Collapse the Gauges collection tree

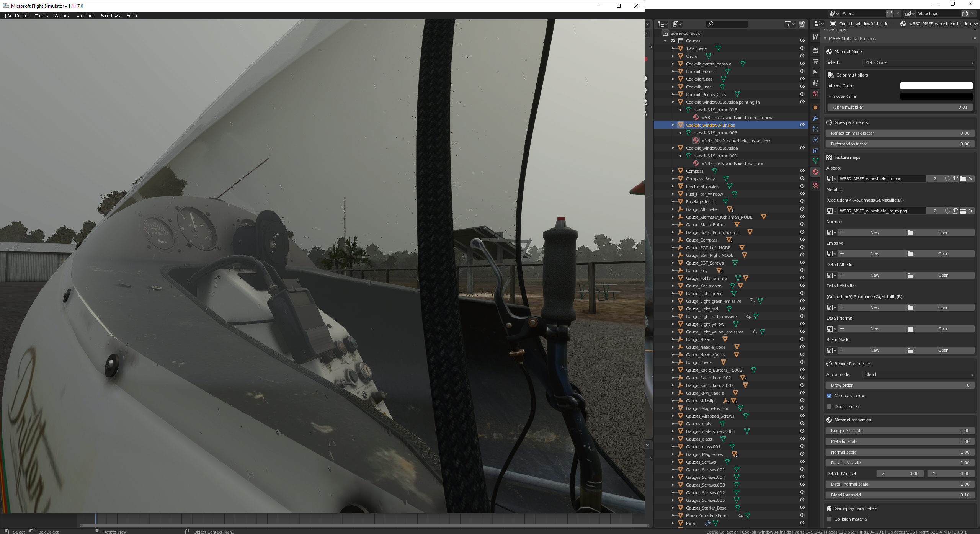pyautogui.click(x=665, y=41)
